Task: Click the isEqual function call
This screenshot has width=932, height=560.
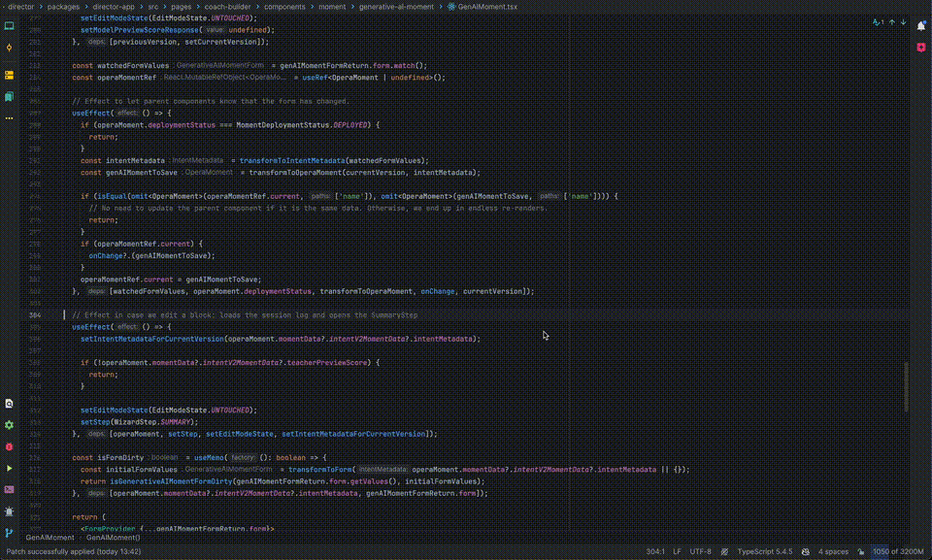Action: coord(112,196)
